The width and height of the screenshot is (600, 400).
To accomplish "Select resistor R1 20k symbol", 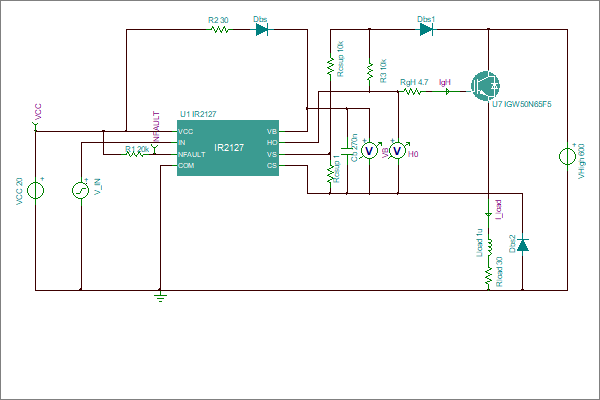I will (134, 154).
